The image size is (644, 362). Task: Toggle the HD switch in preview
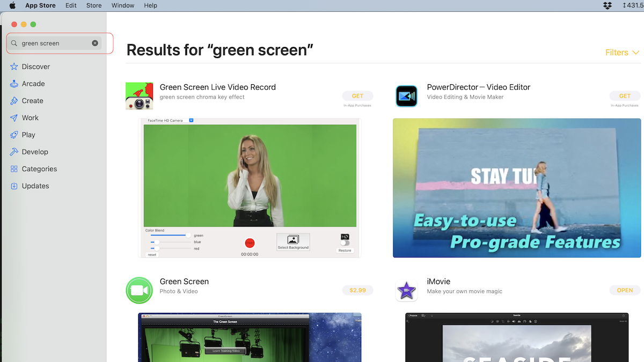[x=345, y=243]
